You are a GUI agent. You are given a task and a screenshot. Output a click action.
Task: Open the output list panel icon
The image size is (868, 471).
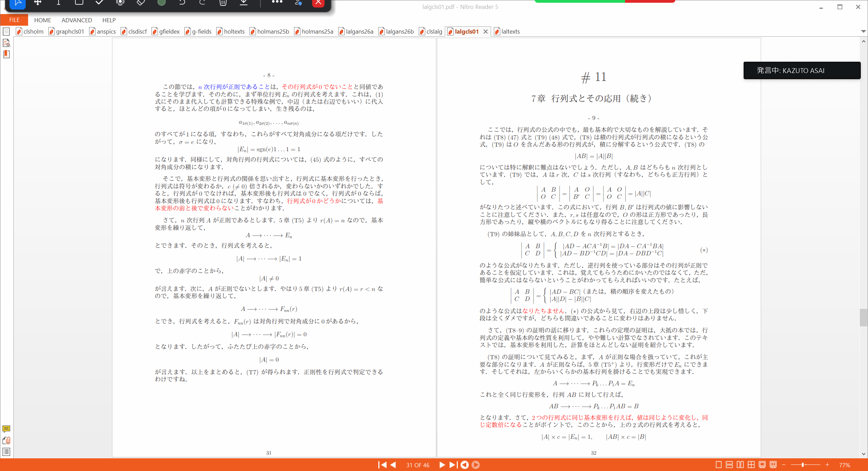[x=6, y=452]
